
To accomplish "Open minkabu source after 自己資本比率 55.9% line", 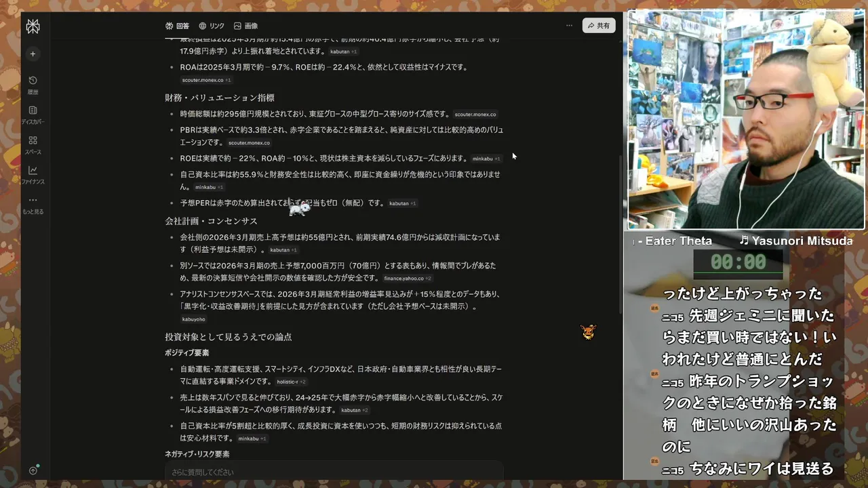I will [x=210, y=187].
